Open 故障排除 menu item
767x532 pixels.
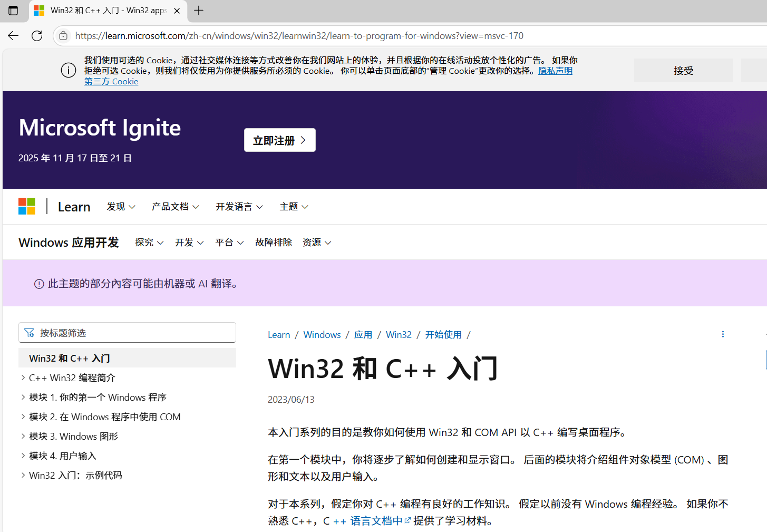pyautogui.click(x=274, y=243)
